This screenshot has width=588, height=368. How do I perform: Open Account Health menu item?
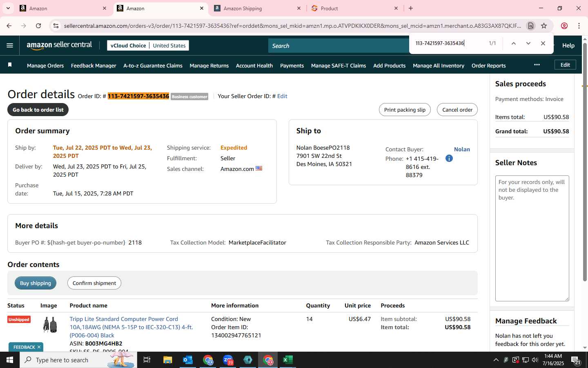point(254,65)
